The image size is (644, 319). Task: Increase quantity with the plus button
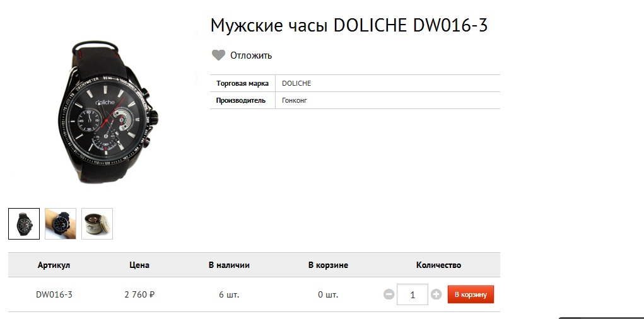click(x=436, y=294)
